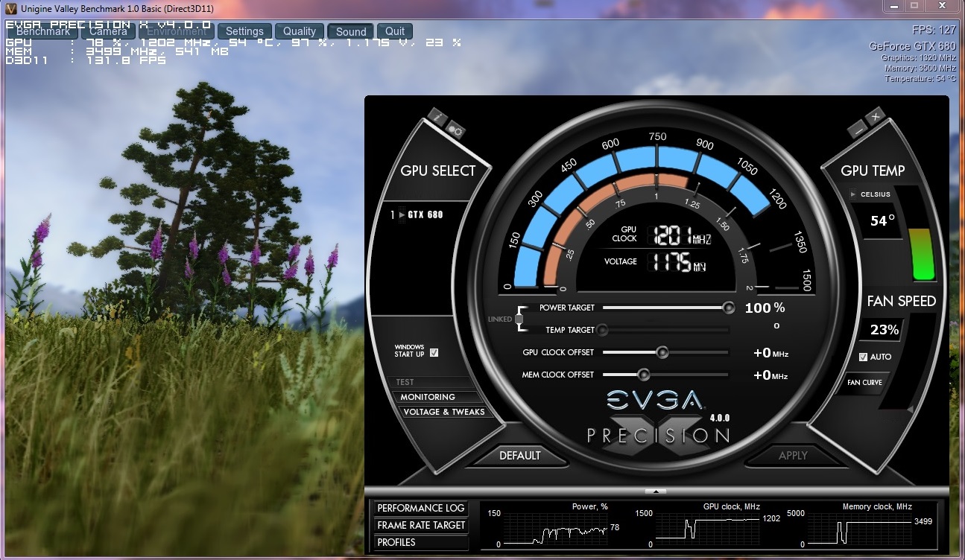The height and width of the screenshot is (560, 965).
Task: Open the Performance Log
Action: [x=421, y=508]
